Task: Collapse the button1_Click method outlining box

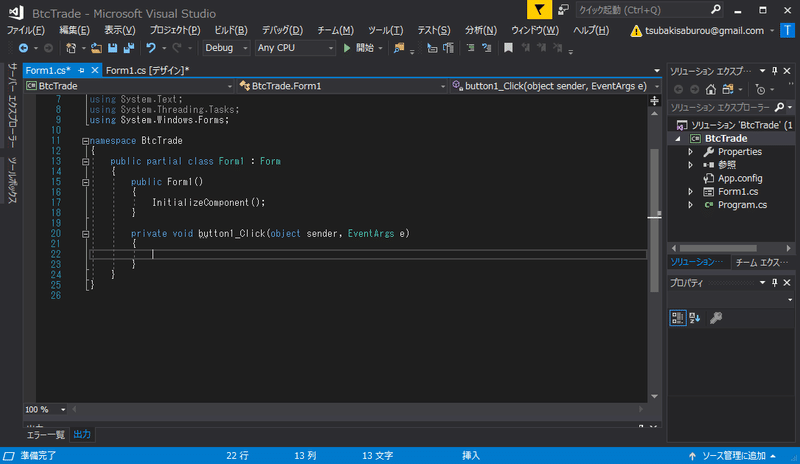Action: tap(86, 234)
